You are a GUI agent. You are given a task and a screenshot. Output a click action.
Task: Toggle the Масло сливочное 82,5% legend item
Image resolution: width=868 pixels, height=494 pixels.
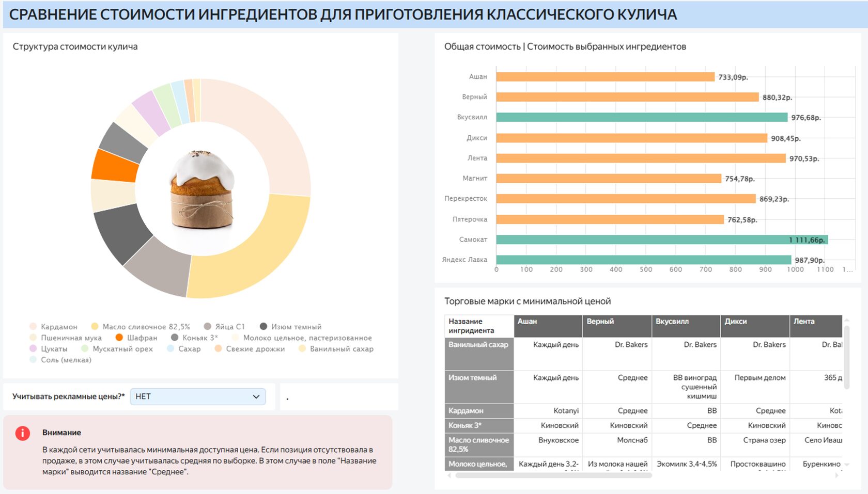click(141, 327)
